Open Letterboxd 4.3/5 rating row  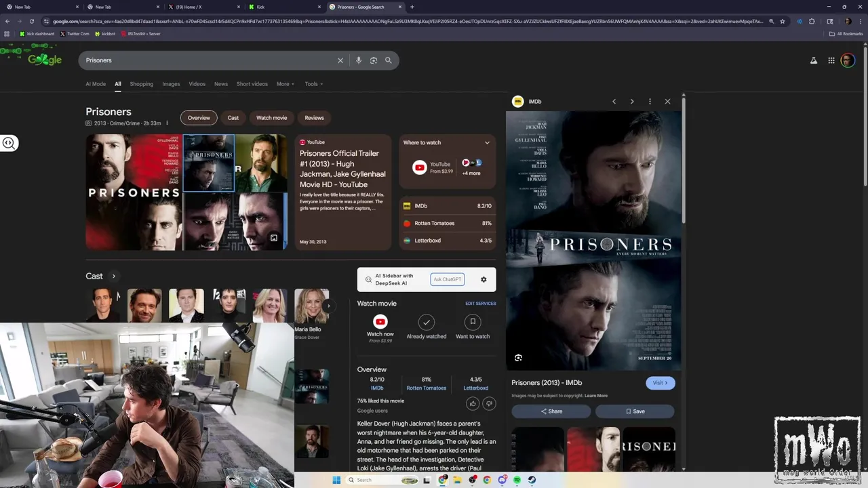coord(448,241)
